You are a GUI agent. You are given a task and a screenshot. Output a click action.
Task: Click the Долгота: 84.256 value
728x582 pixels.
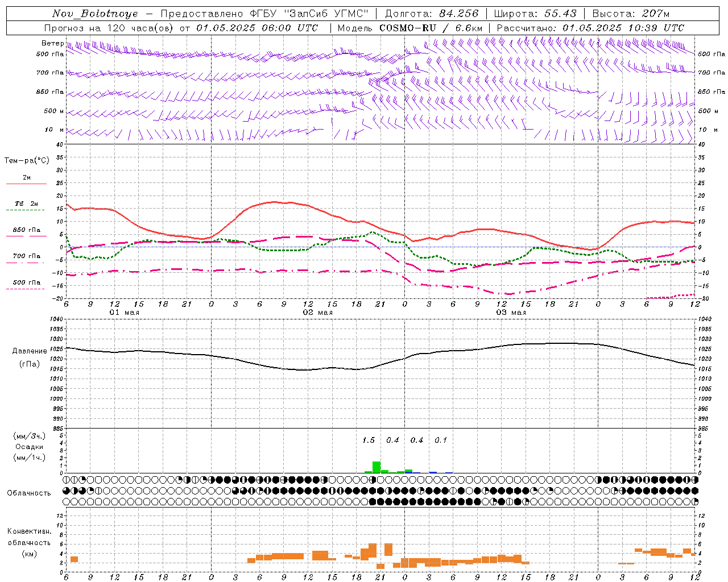coord(432,14)
